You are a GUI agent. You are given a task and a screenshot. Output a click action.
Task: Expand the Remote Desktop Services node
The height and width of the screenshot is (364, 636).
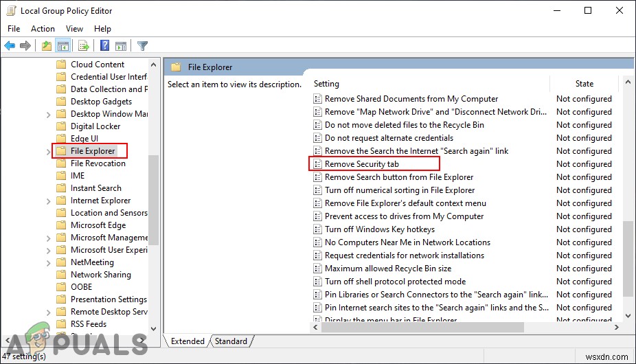(48, 312)
